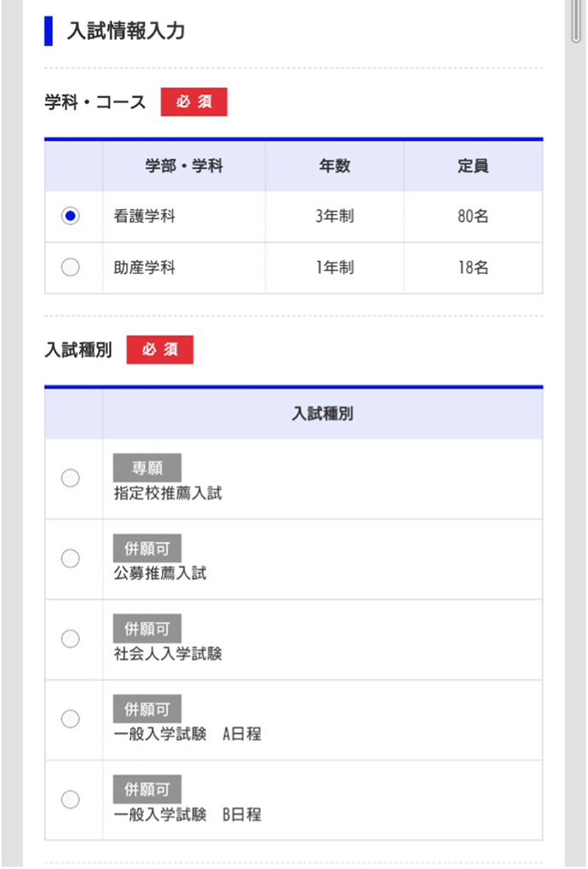
Task: Click the 定員 column header
Action: pos(473,165)
